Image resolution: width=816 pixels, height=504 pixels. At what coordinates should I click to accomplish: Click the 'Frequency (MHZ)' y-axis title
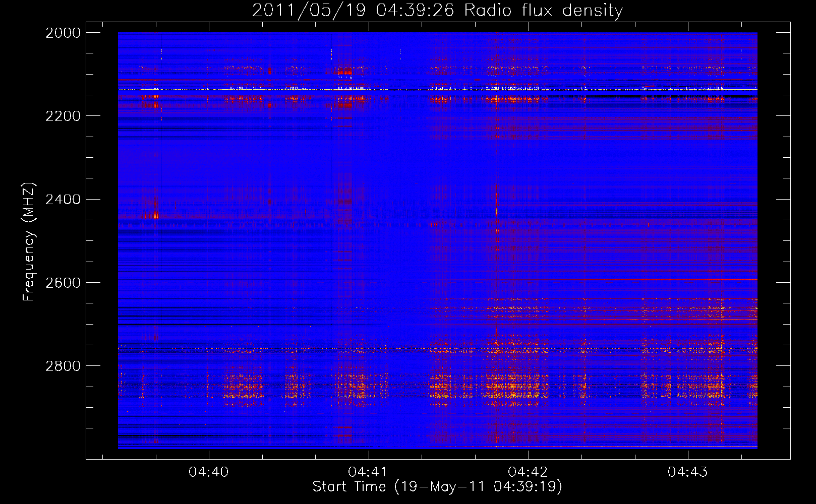coord(29,242)
